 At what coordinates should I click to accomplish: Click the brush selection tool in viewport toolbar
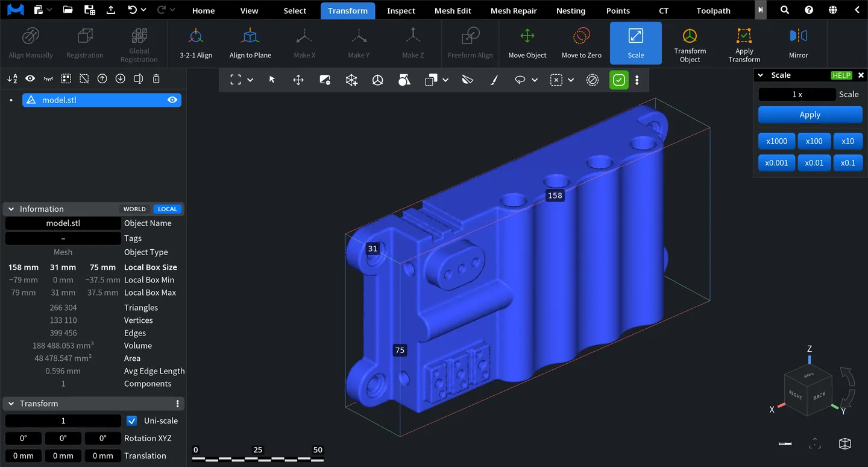tap(494, 80)
